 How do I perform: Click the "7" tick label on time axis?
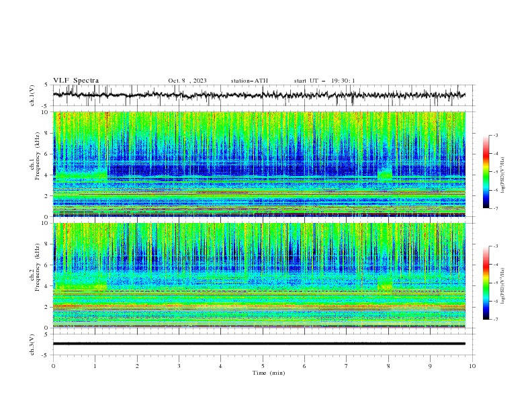pos(347,366)
